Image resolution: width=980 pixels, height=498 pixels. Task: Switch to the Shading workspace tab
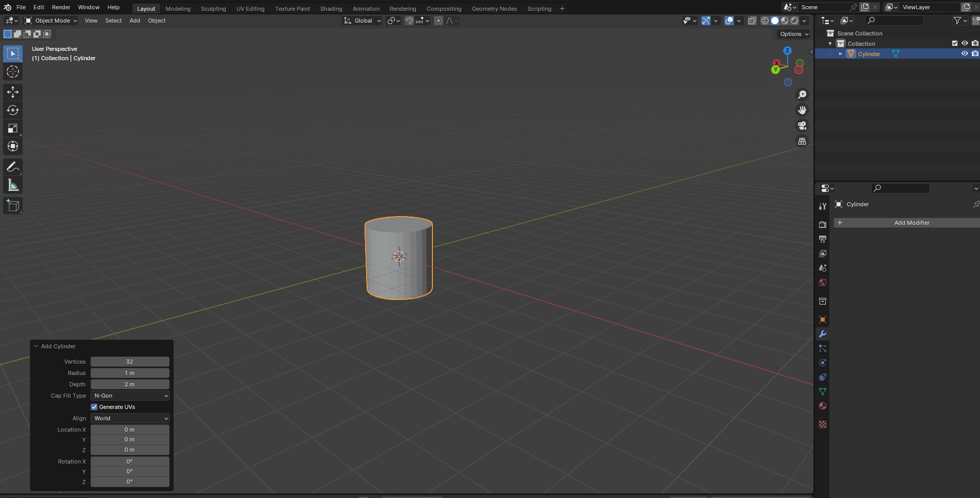[x=331, y=8]
